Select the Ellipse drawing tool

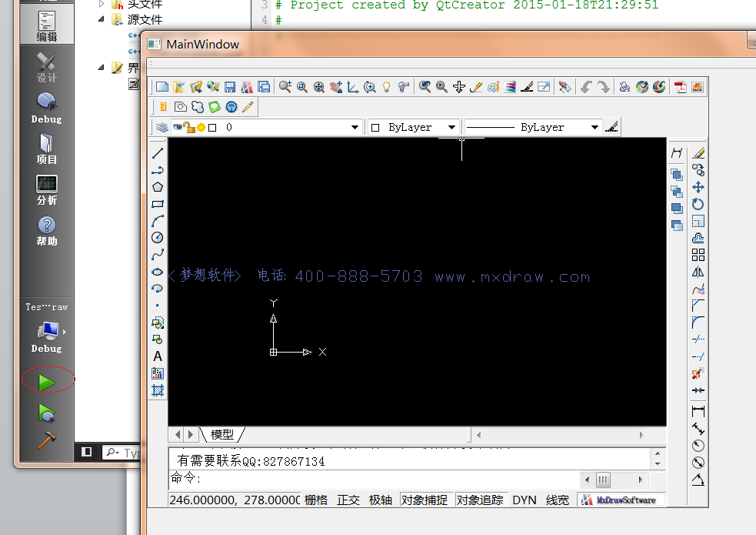tap(158, 272)
